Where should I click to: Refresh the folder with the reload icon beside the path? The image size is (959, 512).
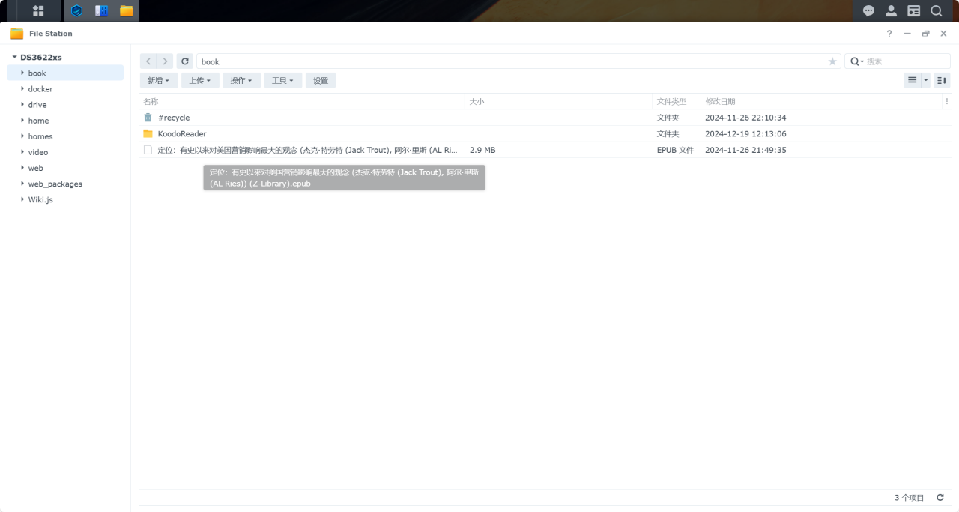point(185,61)
